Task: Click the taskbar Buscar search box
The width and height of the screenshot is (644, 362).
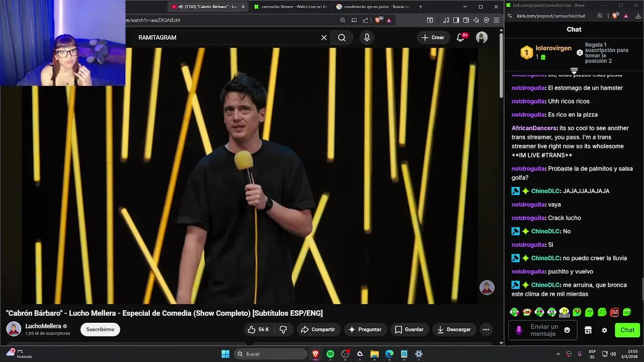Action: click(271, 354)
